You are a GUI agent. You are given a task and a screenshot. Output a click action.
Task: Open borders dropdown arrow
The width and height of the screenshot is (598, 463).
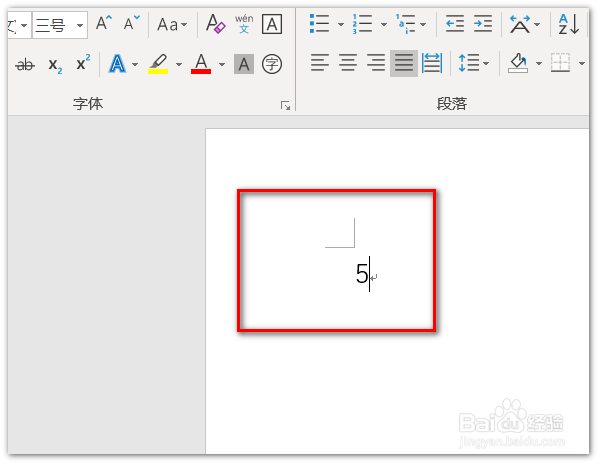[582, 63]
